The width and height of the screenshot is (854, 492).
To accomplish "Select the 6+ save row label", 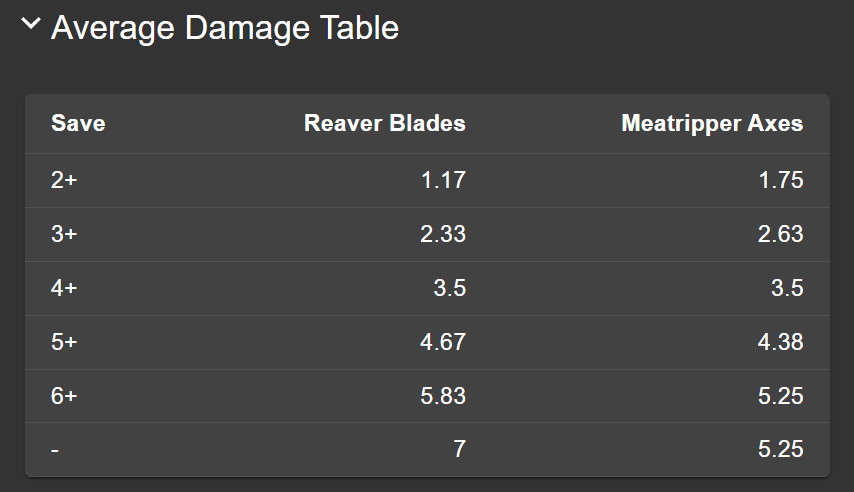I will tap(64, 396).
